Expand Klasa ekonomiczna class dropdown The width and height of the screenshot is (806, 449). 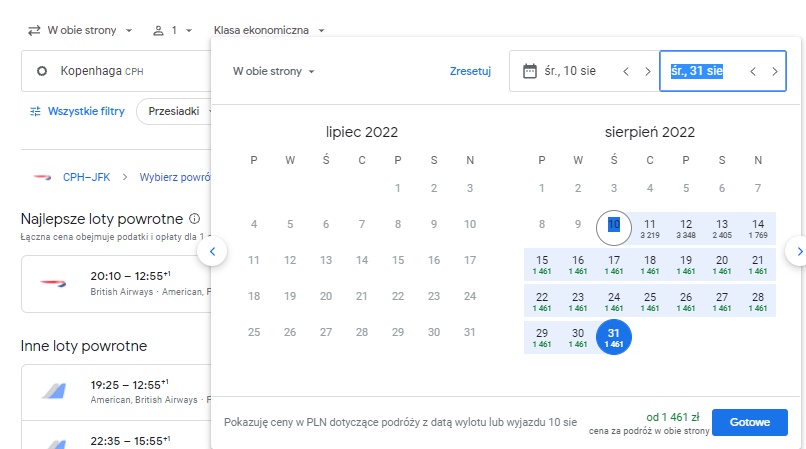(x=269, y=30)
